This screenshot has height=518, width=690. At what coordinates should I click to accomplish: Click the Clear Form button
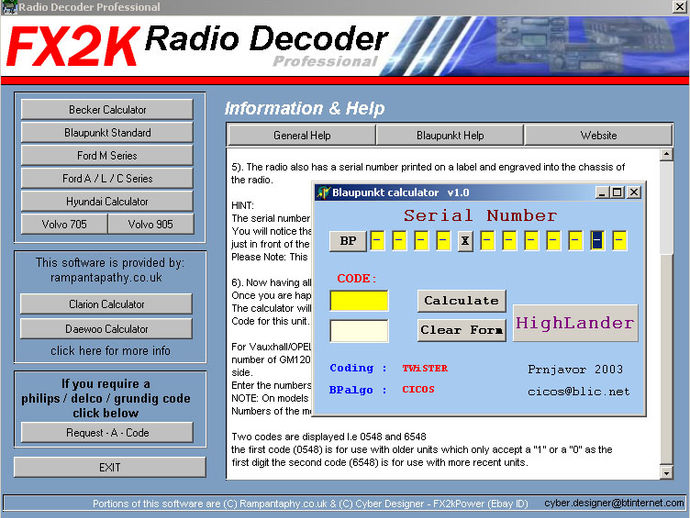point(461,330)
